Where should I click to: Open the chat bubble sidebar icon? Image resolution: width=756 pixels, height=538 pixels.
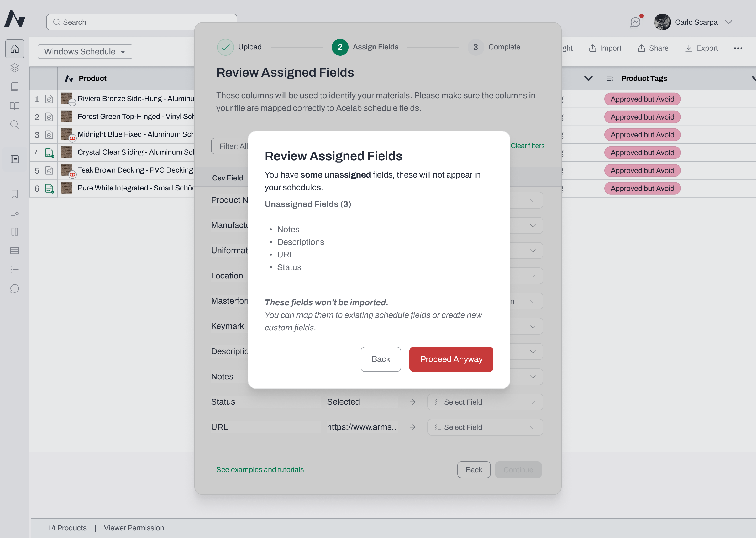[14, 288]
